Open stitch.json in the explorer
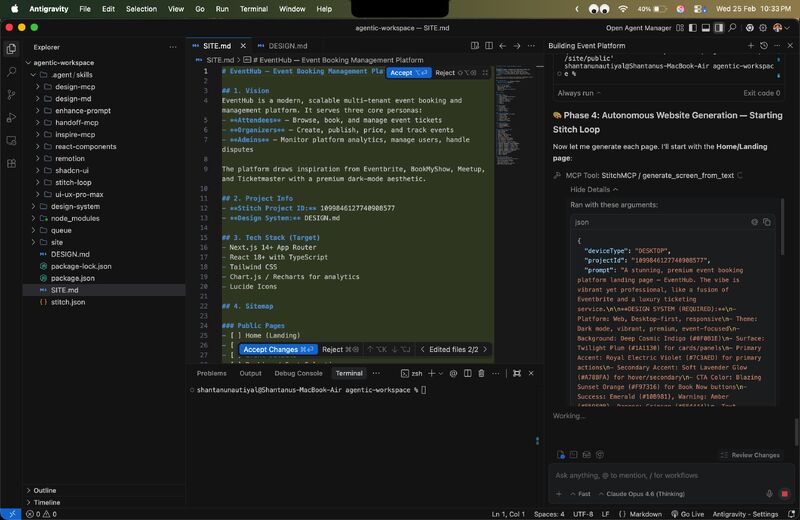 pyautogui.click(x=68, y=302)
